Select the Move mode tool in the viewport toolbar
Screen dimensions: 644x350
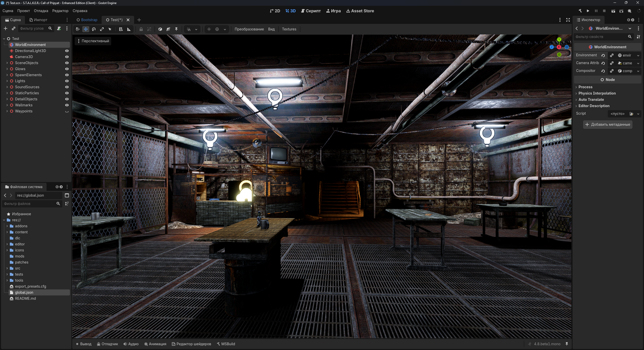86,29
